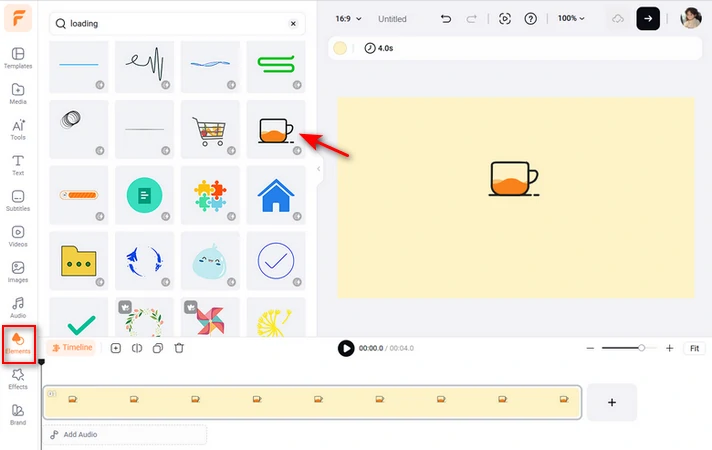712x450 pixels.
Task: Add the green checkmark element
Action: pos(79,317)
